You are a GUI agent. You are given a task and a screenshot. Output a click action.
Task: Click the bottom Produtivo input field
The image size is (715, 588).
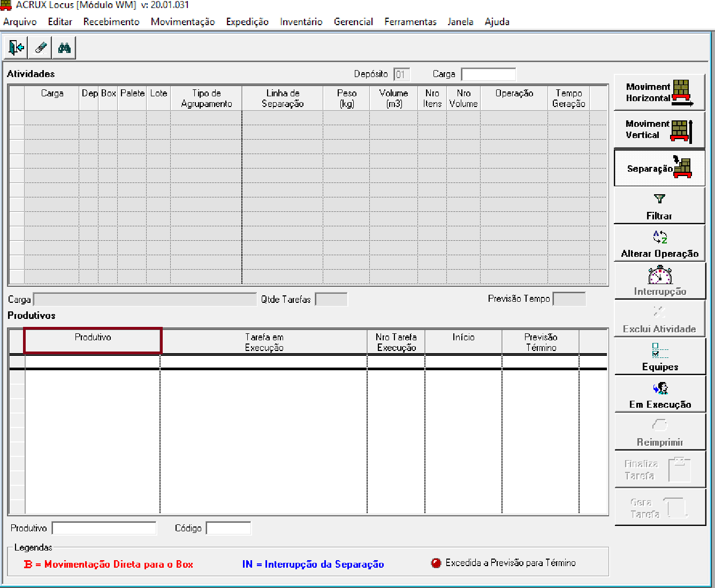(104, 528)
